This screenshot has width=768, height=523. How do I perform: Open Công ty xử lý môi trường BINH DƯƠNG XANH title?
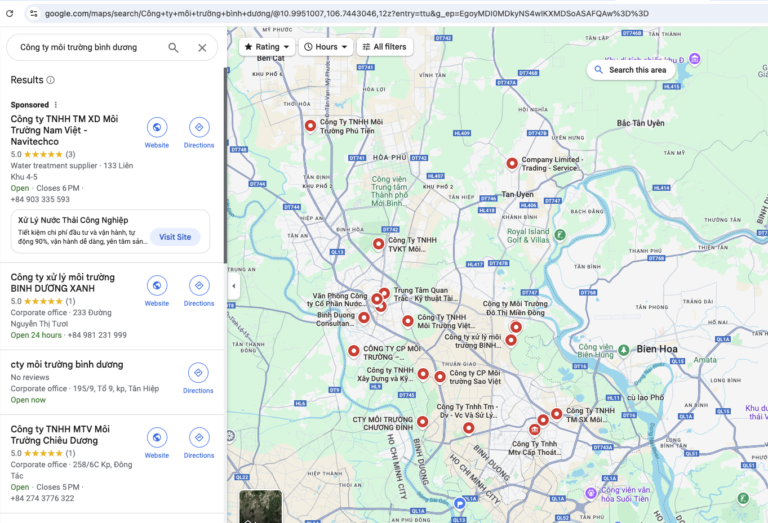tap(63, 283)
